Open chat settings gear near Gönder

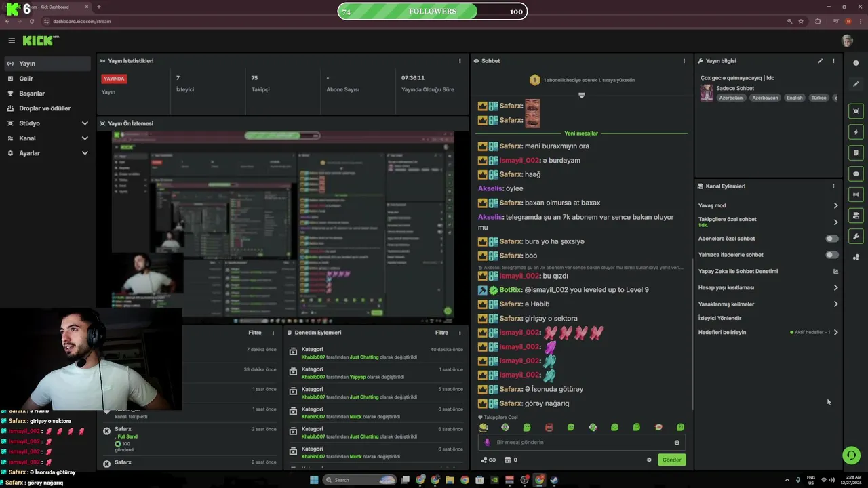click(x=649, y=460)
